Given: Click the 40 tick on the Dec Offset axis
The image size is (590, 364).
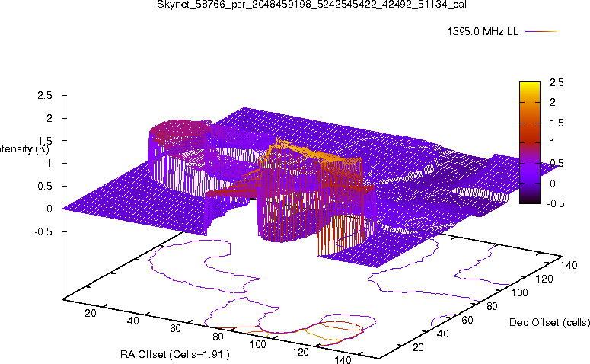Looking at the screenshot, I should point(443,334).
